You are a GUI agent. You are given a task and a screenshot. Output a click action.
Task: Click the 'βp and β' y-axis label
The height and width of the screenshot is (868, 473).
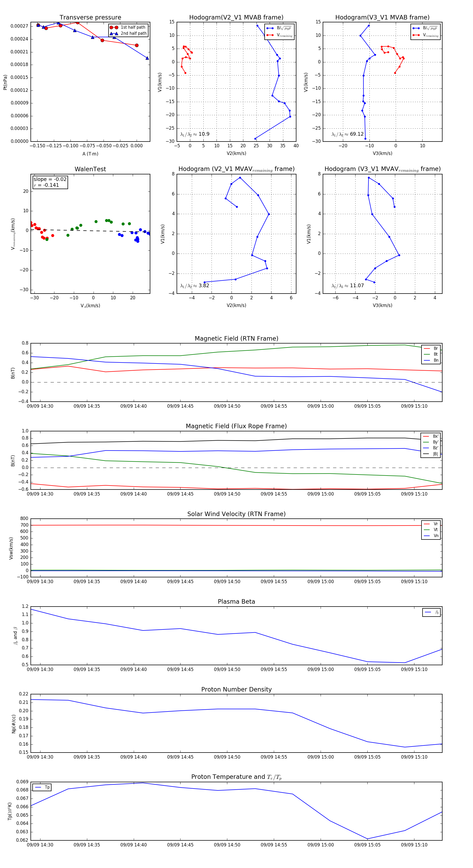tap(15, 635)
